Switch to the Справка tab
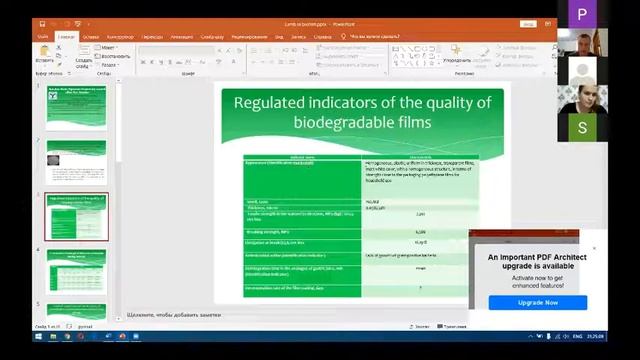This screenshot has height=360, width=640. pyautogui.click(x=323, y=37)
